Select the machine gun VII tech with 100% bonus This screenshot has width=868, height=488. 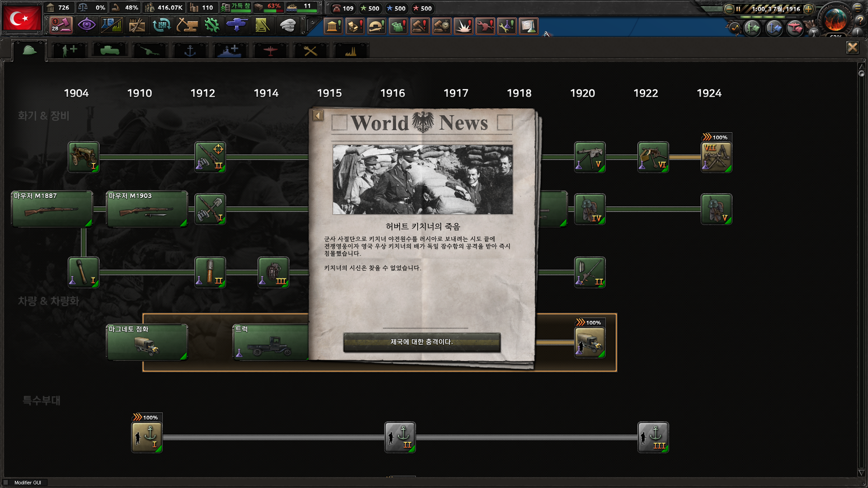point(717,157)
